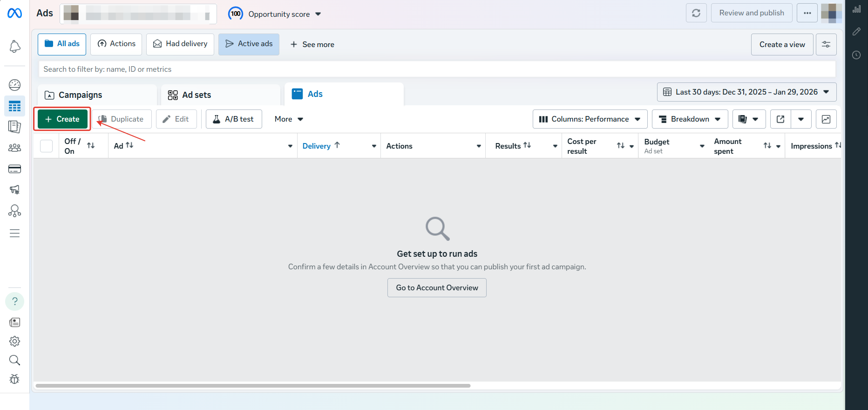Tick the select-all ads checkbox
This screenshot has width=868, height=410.
47,146
